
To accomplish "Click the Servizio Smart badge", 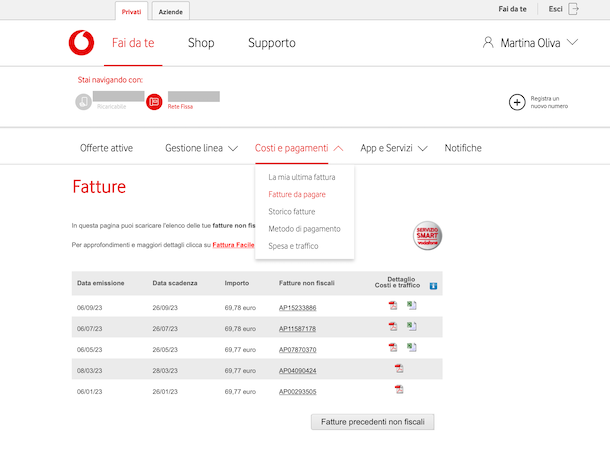I will pyautogui.click(x=427, y=236).
